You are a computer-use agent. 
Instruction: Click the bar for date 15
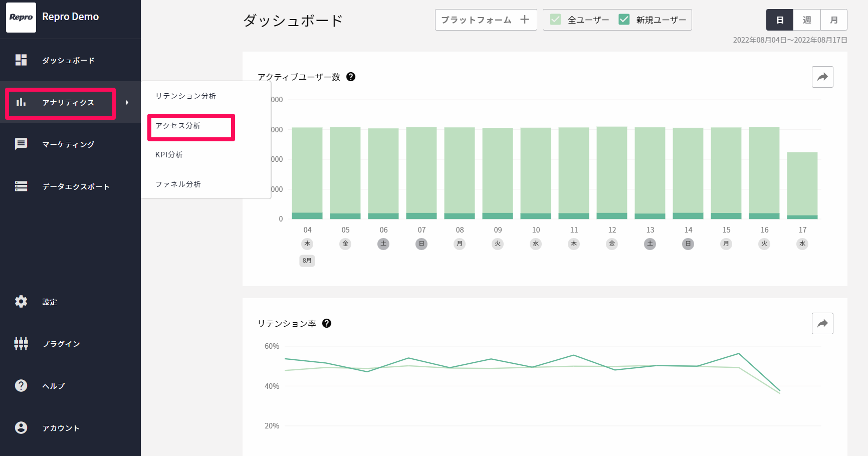tap(726, 173)
